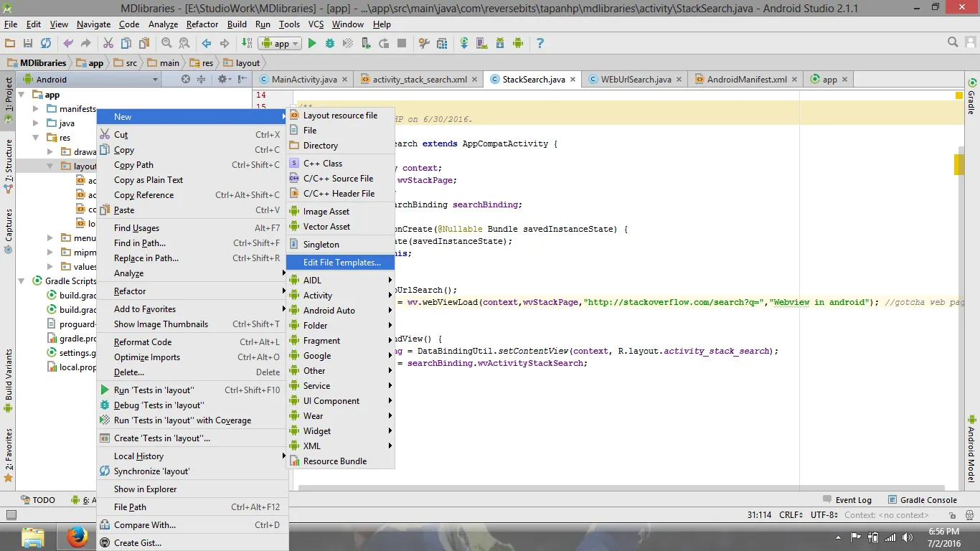The image size is (980, 551).
Task: Click the Copy toolbar icon
Action: click(x=126, y=44)
